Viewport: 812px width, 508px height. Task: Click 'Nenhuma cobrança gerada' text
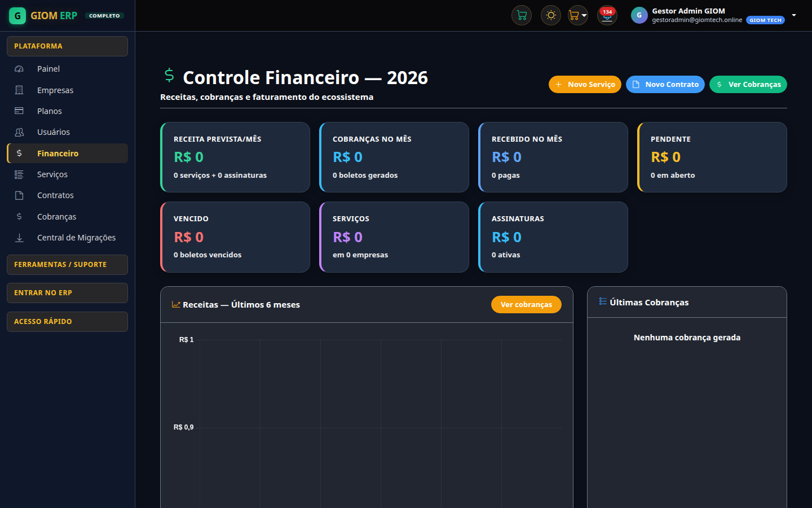point(687,338)
